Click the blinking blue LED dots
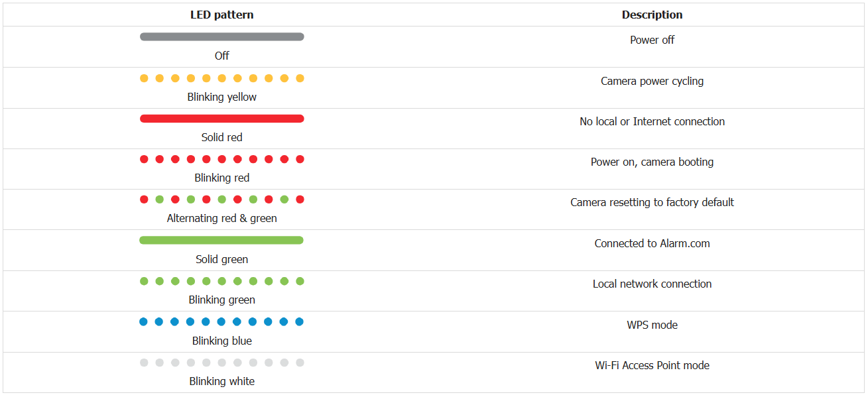Image resolution: width=868 pixels, height=397 pixels. click(221, 322)
